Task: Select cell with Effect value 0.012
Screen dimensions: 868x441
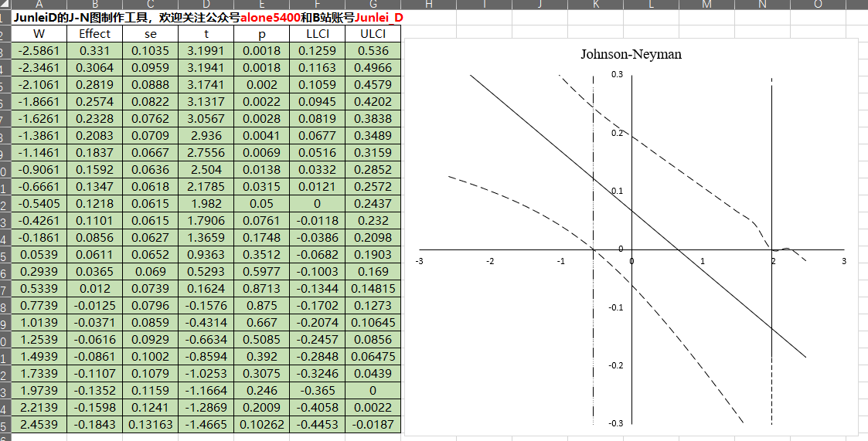Action: click(x=94, y=288)
